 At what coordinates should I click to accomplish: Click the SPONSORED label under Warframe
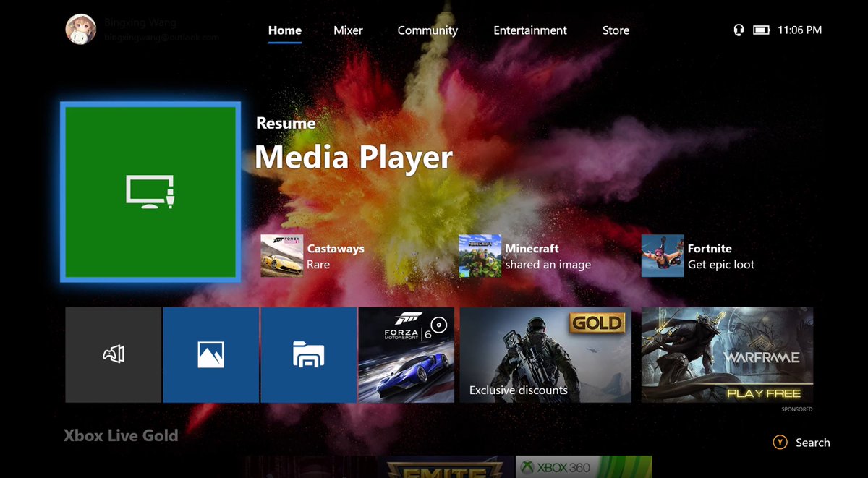[796, 409]
